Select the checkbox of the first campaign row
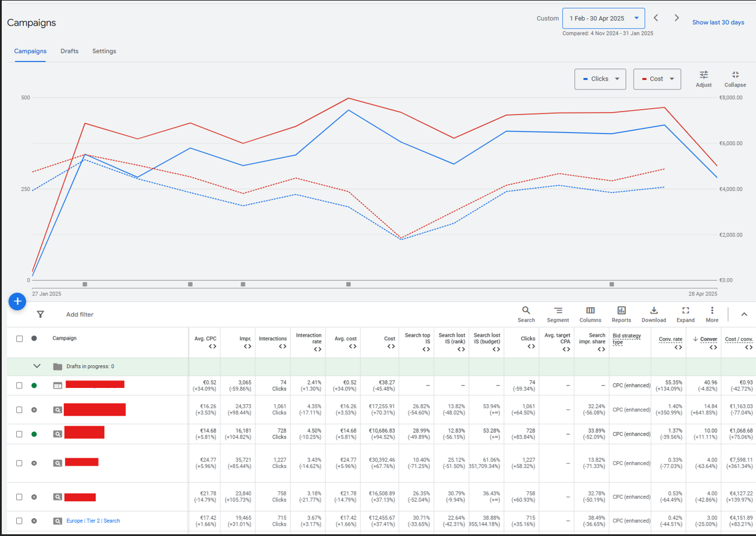756x536 pixels. coord(19,385)
